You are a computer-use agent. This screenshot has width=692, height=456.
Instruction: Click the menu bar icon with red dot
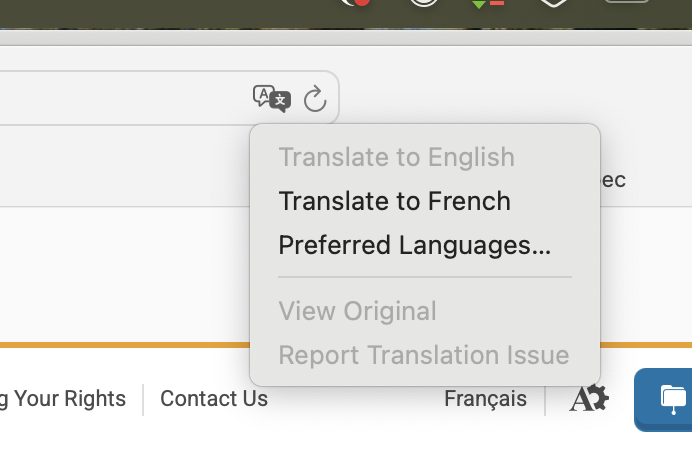coord(356,3)
